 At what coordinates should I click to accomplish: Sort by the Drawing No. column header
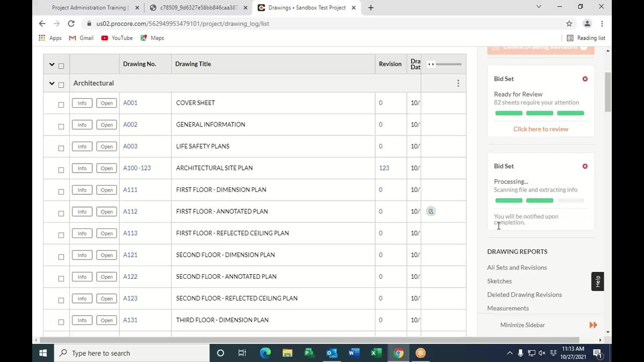pyautogui.click(x=140, y=64)
